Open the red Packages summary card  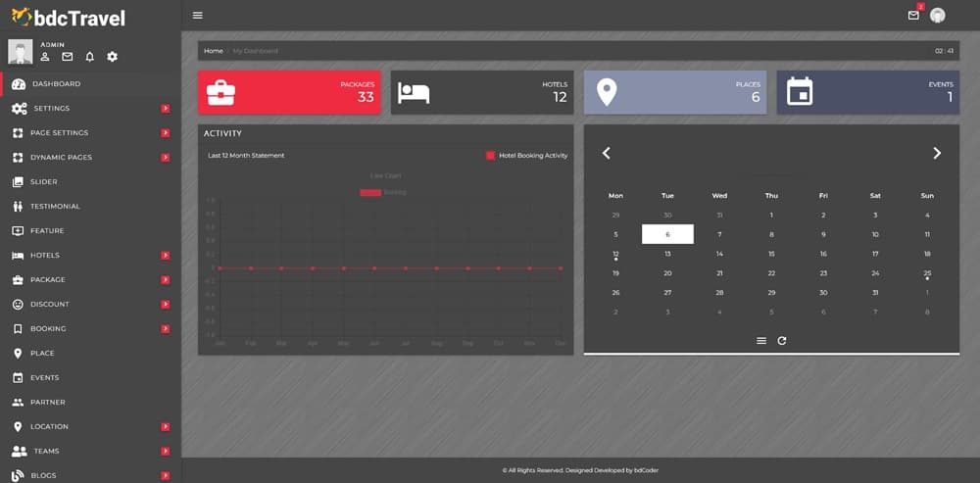pyautogui.click(x=290, y=92)
